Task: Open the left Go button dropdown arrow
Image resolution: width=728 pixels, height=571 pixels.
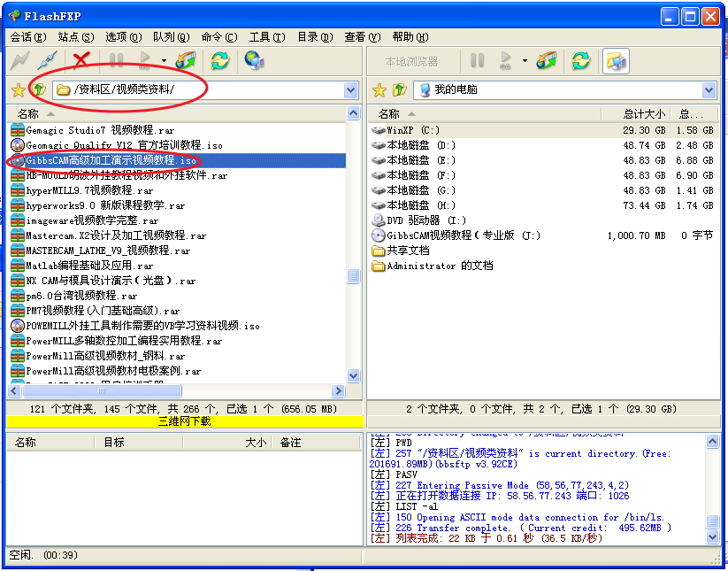Action: click(164, 60)
